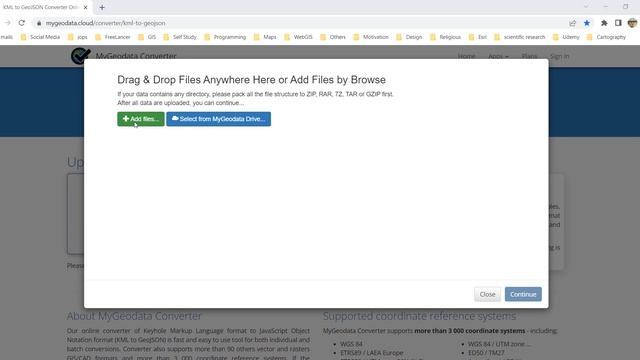Open the Esri bookmark folder
Screen dimensions: 640x360
(478, 37)
